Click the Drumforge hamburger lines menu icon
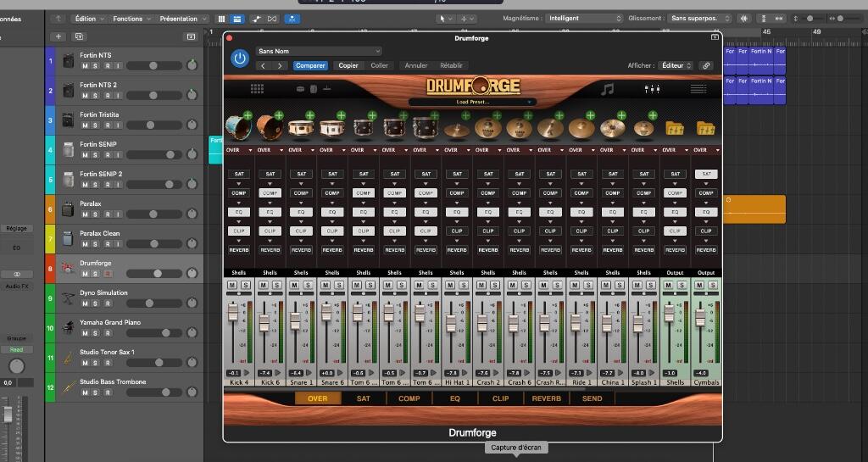868x462 pixels. [698, 89]
